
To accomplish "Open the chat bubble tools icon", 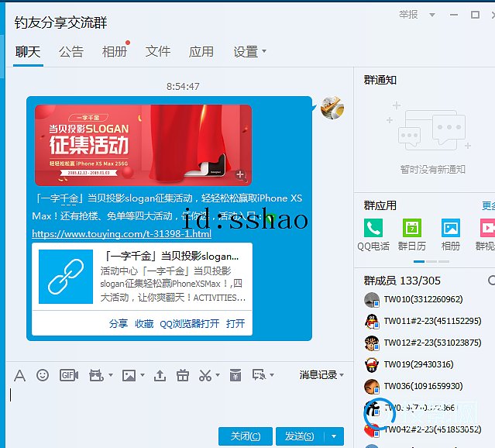I will click(260, 375).
